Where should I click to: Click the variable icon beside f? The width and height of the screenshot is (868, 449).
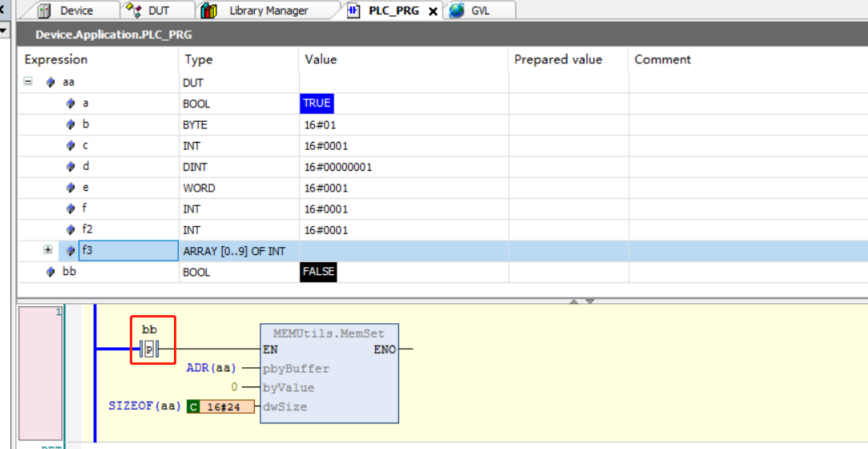click(x=71, y=208)
